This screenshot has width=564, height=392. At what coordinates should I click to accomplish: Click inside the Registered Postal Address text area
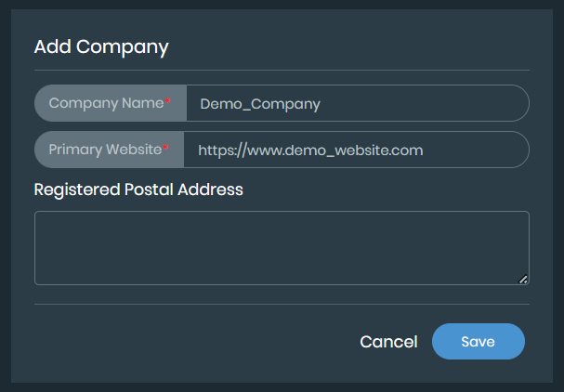tap(281, 247)
